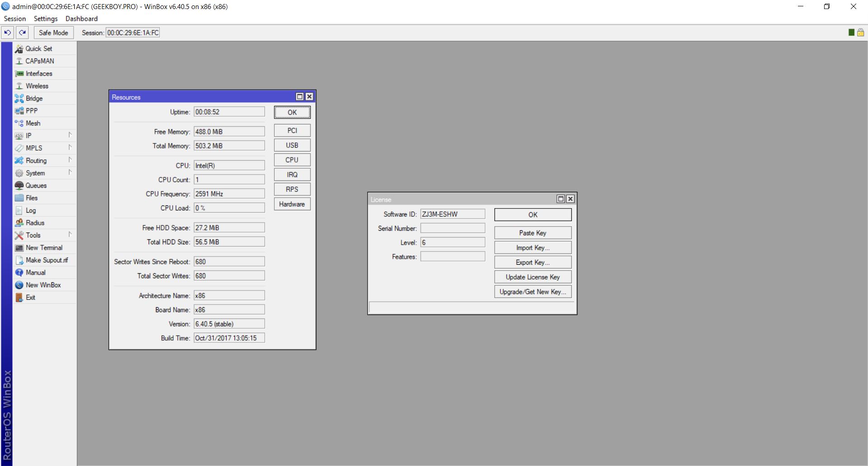Click the Version value 6.40.5 (stable)
The height and width of the screenshot is (466, 868).
pyautogui.click(x=229, y=324)
